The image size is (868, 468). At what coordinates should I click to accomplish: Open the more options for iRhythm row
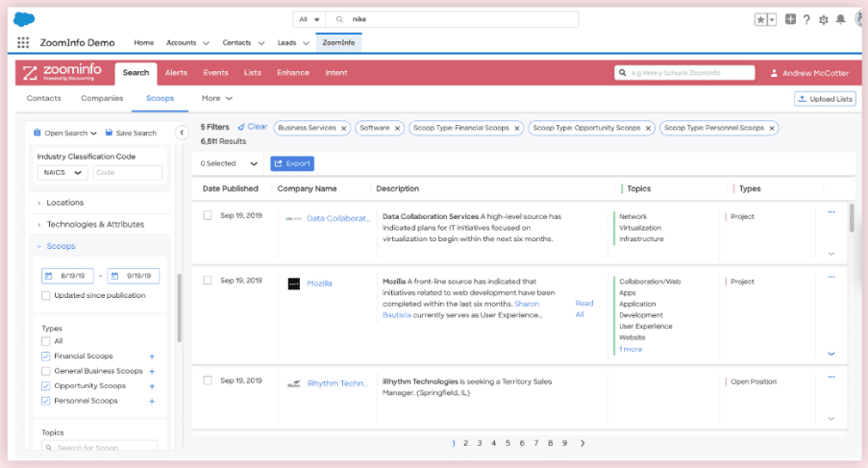pos(831,377)
